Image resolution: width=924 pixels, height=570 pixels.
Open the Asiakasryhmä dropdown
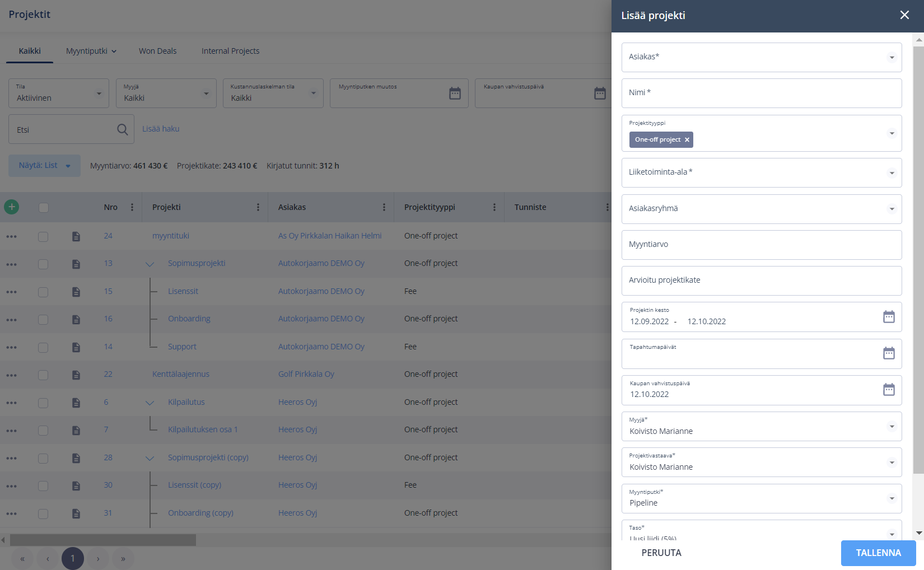click(762, 209)
